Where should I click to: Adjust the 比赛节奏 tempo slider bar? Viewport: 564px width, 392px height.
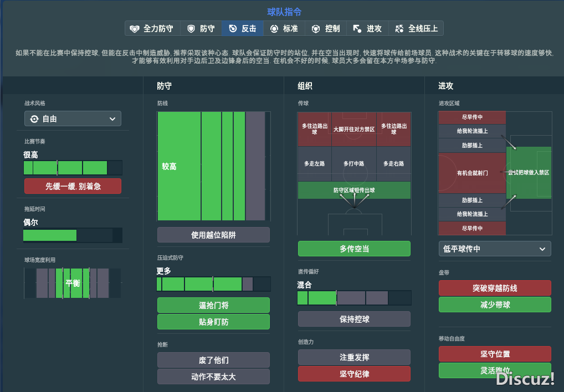coord(73,168)
